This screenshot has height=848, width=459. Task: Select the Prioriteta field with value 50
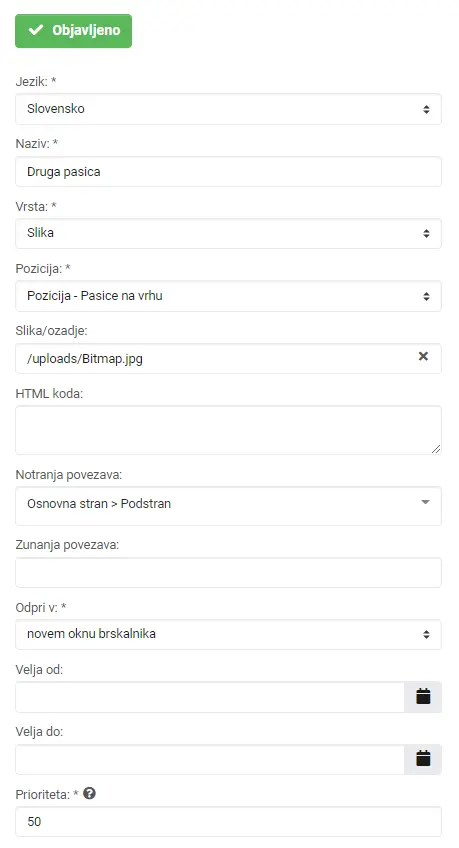coord(228,822)
